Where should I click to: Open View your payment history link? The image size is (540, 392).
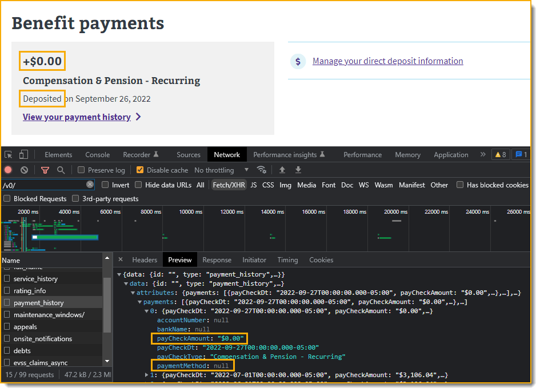tap(77, 117)
